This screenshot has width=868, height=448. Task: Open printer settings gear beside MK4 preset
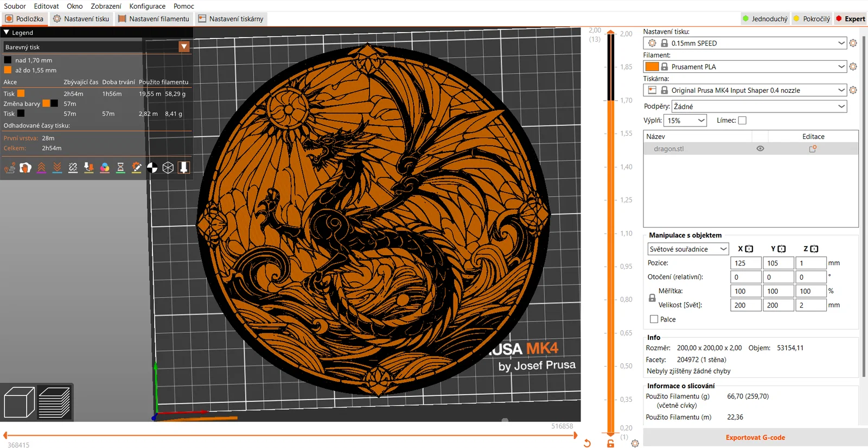click(x=853, y=90)
